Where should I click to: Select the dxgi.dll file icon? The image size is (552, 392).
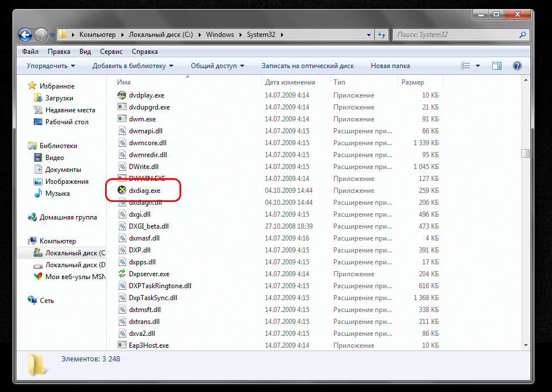[122, 214]
